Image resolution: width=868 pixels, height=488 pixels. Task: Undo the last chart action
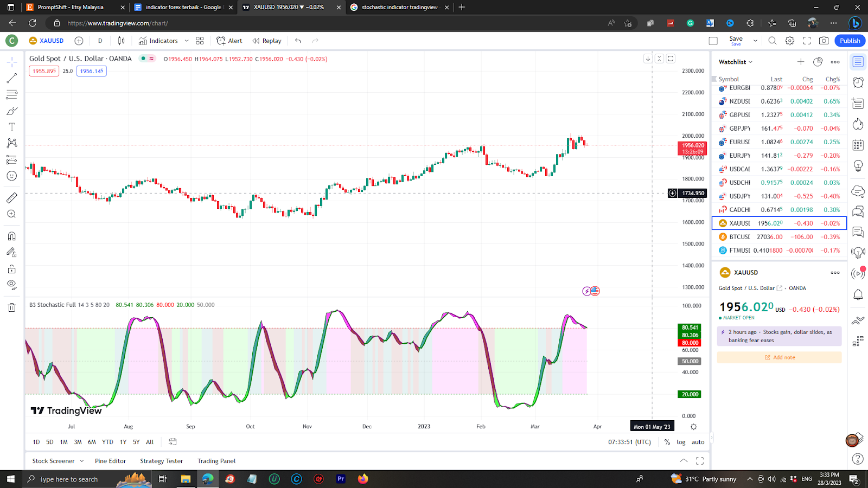click(x=298, y=41)
